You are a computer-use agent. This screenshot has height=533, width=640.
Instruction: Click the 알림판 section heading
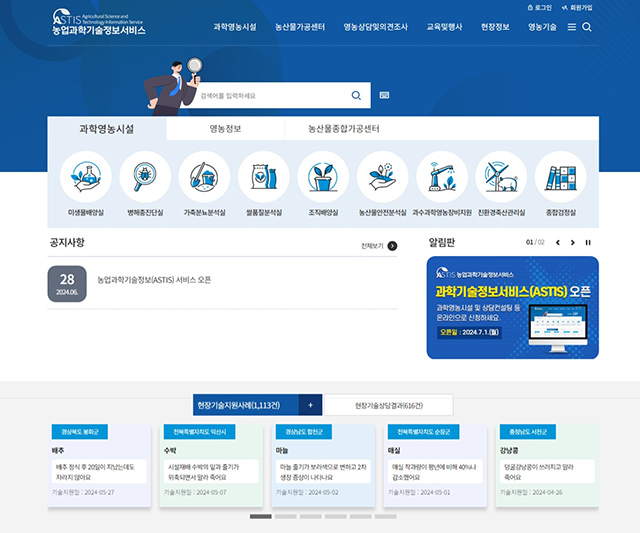tap(441, 242)
